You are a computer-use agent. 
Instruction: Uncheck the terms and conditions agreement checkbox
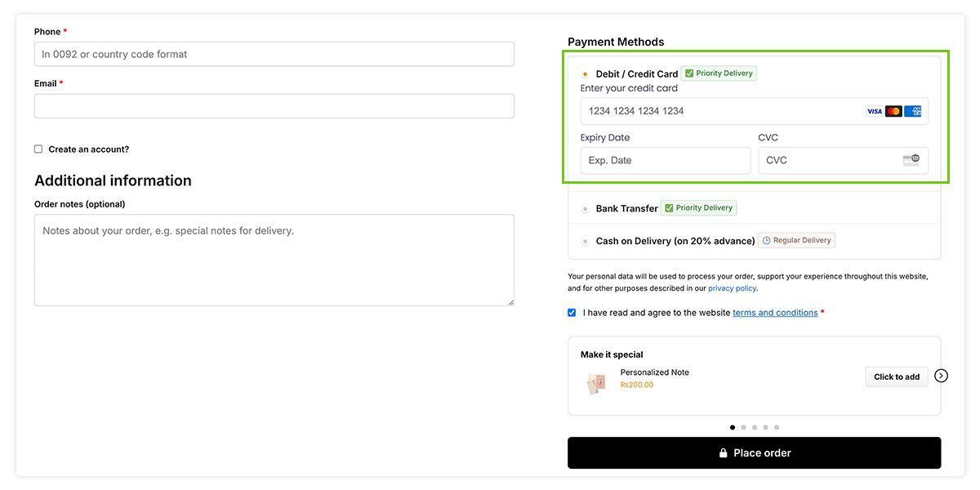572,313
